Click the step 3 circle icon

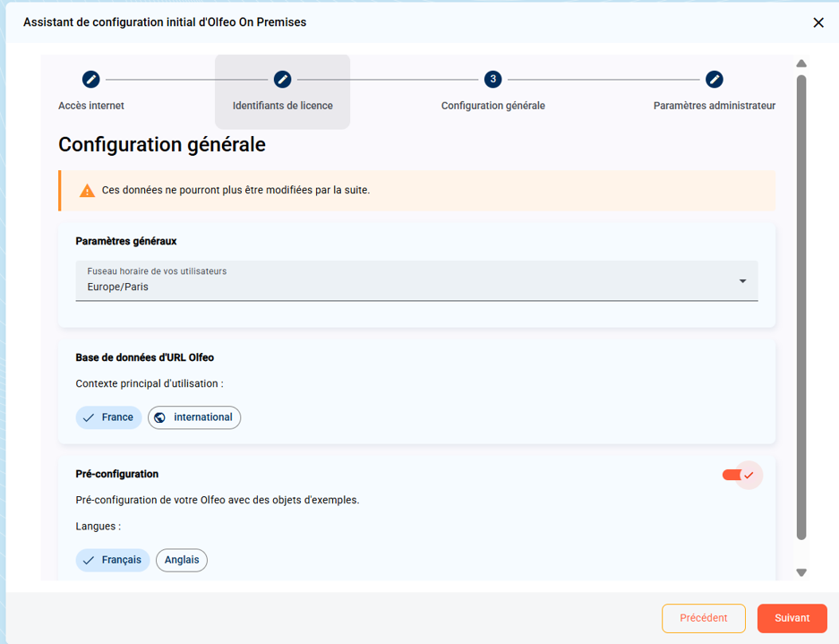[x=492, y=80]
